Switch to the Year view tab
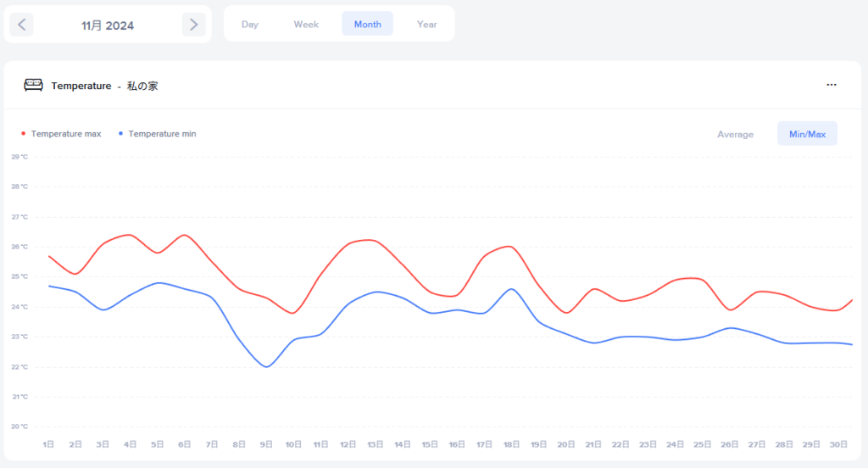Viewport: 868px width, 468px height. (x=427, y=25)
